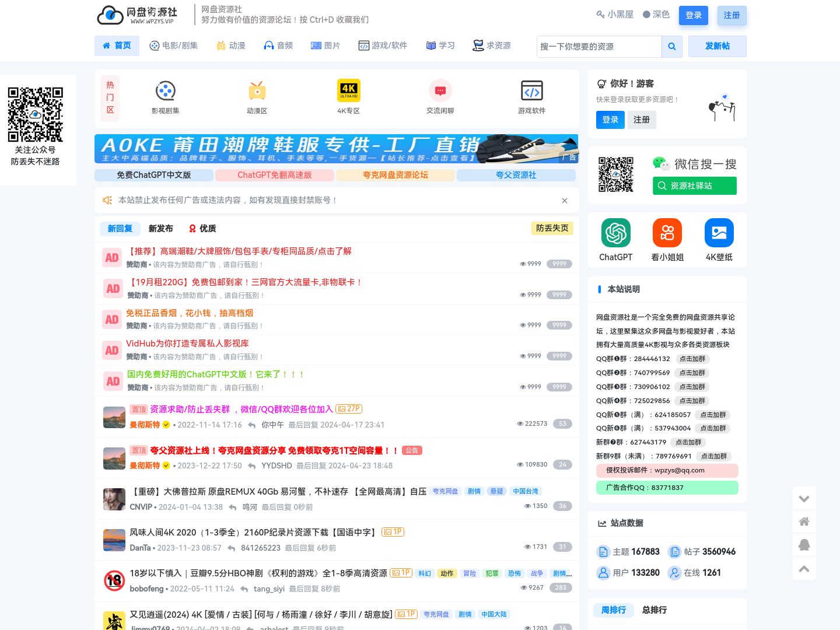This screenshot has width=840, height=630.
Task: Open the 游戏软件 code icon
Action: (532, 91)
